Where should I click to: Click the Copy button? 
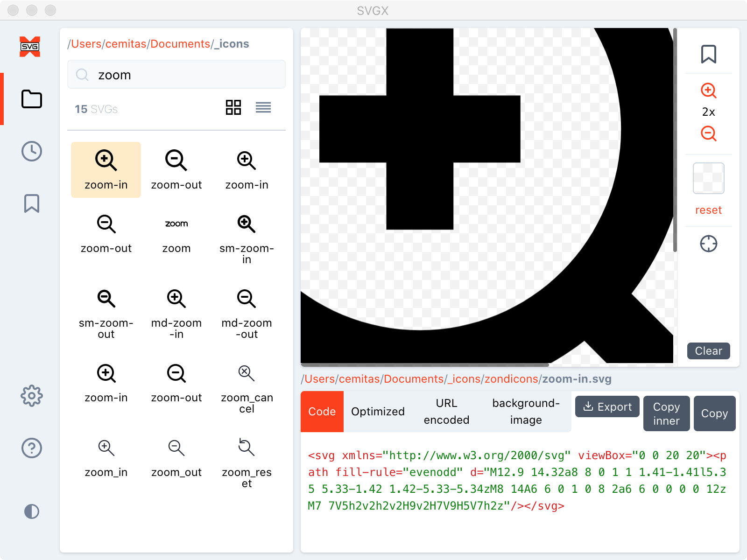click(715, 413)
